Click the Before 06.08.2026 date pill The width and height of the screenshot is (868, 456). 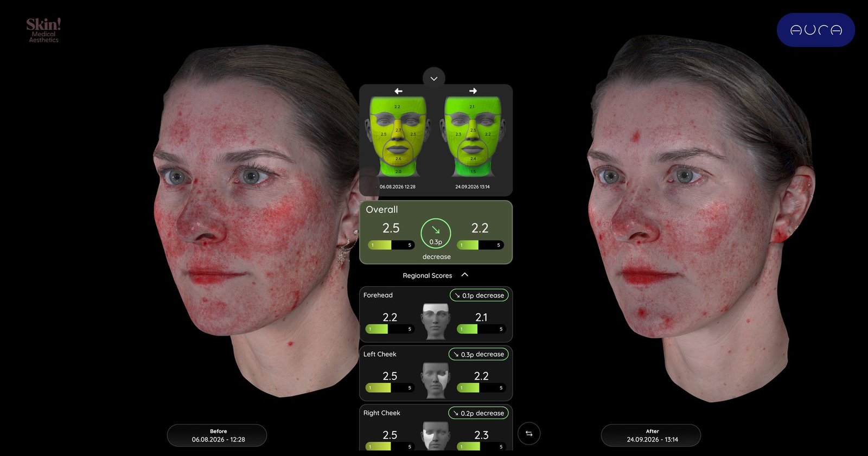click(217, 435)
